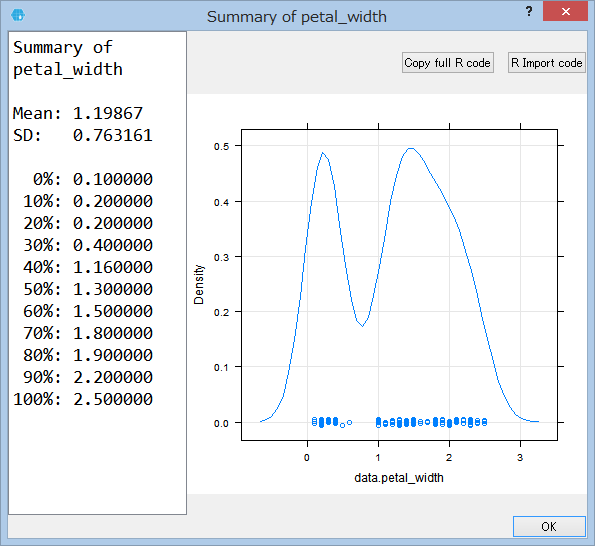The width and height of the screenshot is (595, 546).
Task: Click the blue app icon in title bar
Action: click(18, 15)
